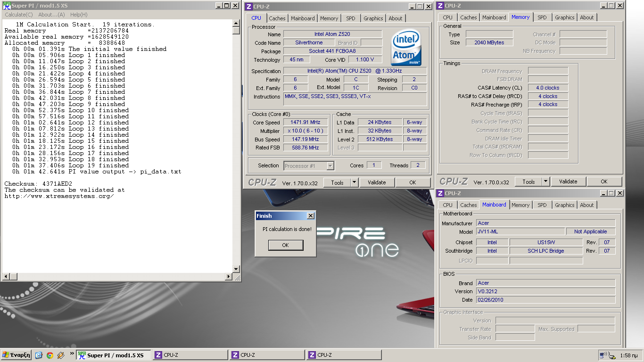Click the Name field showing Intel Atom Z520

click(x=332, y=34)
